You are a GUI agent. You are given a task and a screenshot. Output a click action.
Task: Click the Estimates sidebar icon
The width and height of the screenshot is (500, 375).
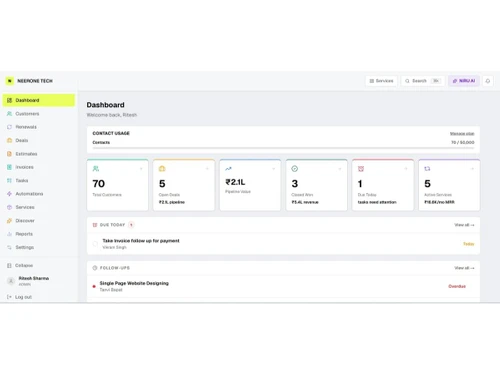pos(9,154)
